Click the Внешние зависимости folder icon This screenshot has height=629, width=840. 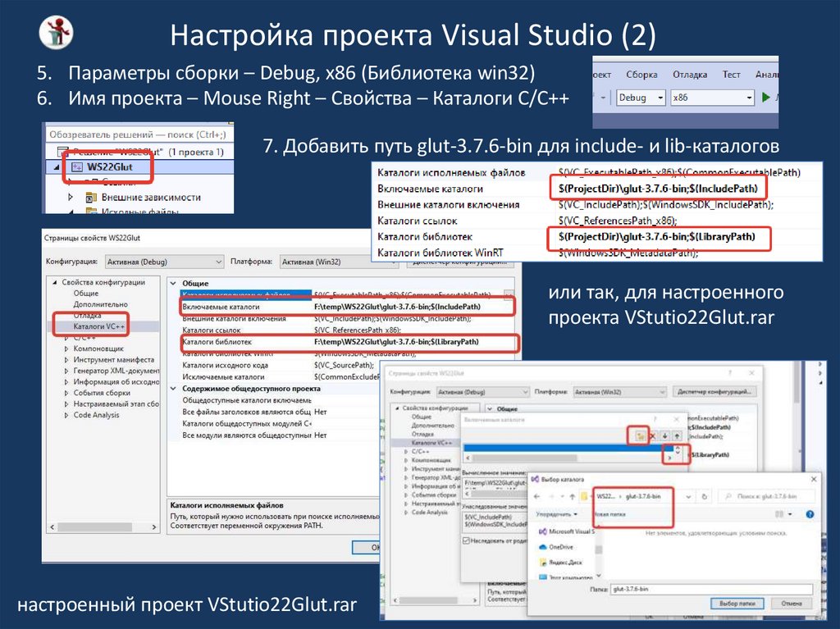[x=91, y=197]
